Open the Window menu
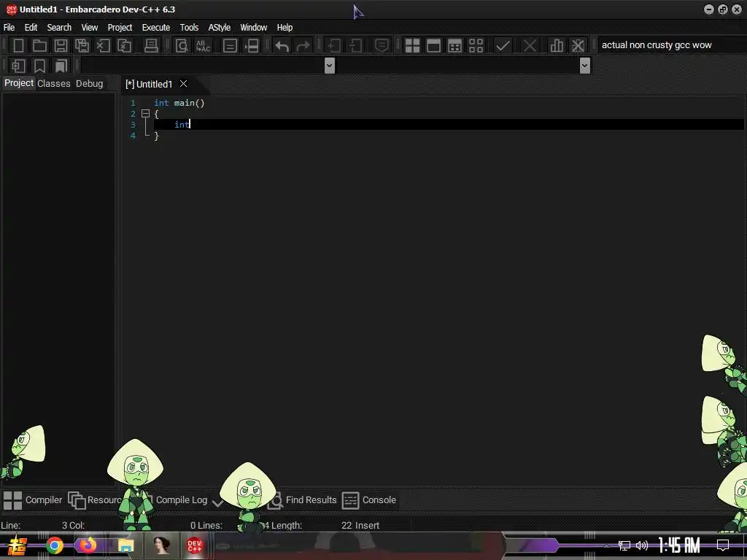The image size is (747, 560). [x=253, y=28]
